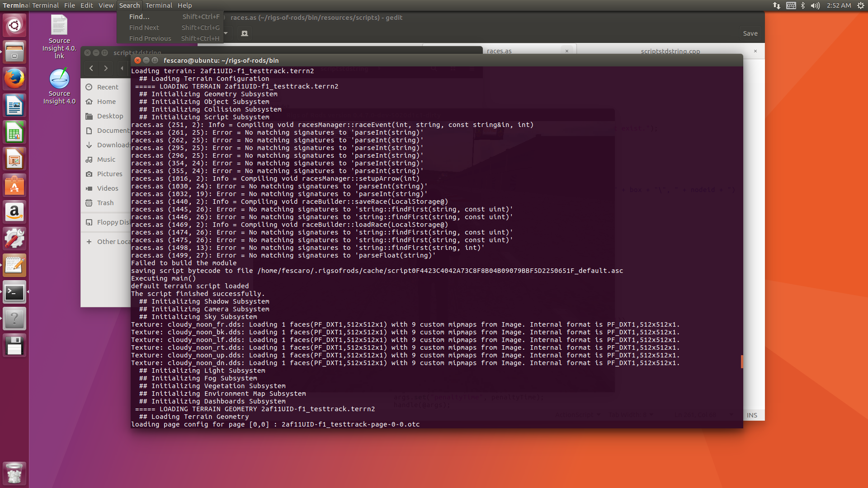Open LibreOffice Writer dock icon
The width and height of the screenshot is (868, 488).
(x=14, y=106)
